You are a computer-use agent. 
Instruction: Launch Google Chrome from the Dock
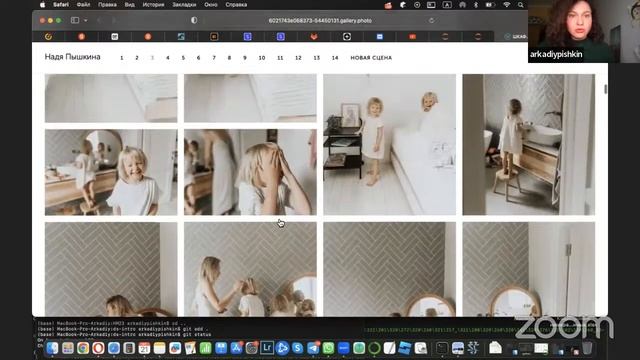click(83, 348)
